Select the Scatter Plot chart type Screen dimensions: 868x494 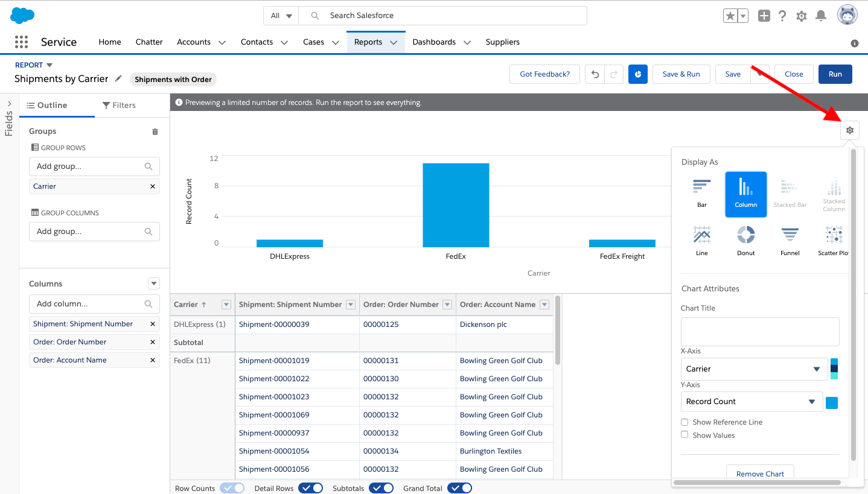(x=834, y=241)
